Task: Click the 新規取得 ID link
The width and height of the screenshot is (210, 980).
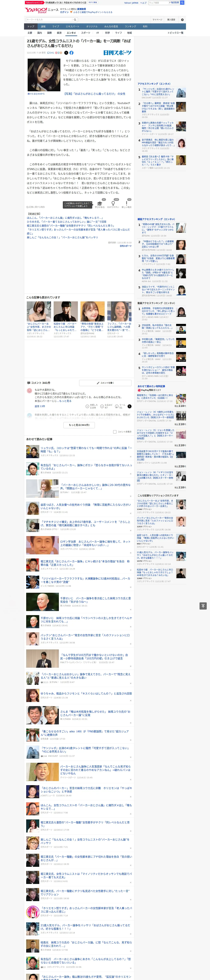Action: coord(82,9)
